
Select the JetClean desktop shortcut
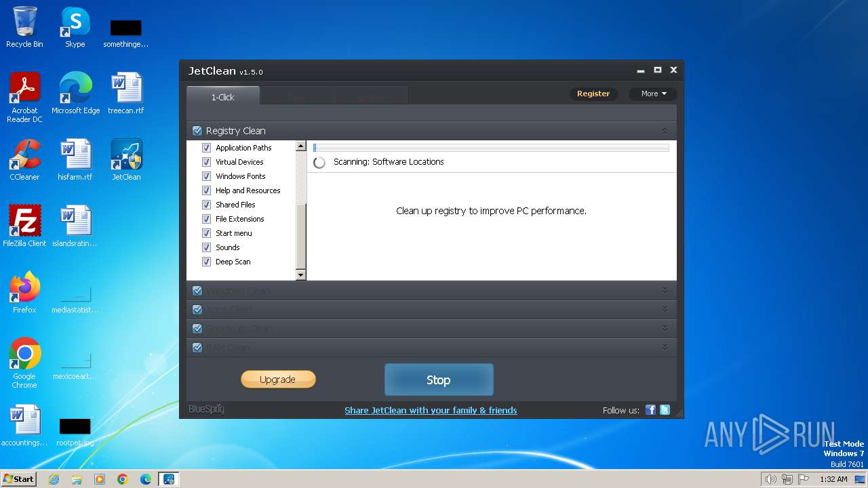(126, 160)
